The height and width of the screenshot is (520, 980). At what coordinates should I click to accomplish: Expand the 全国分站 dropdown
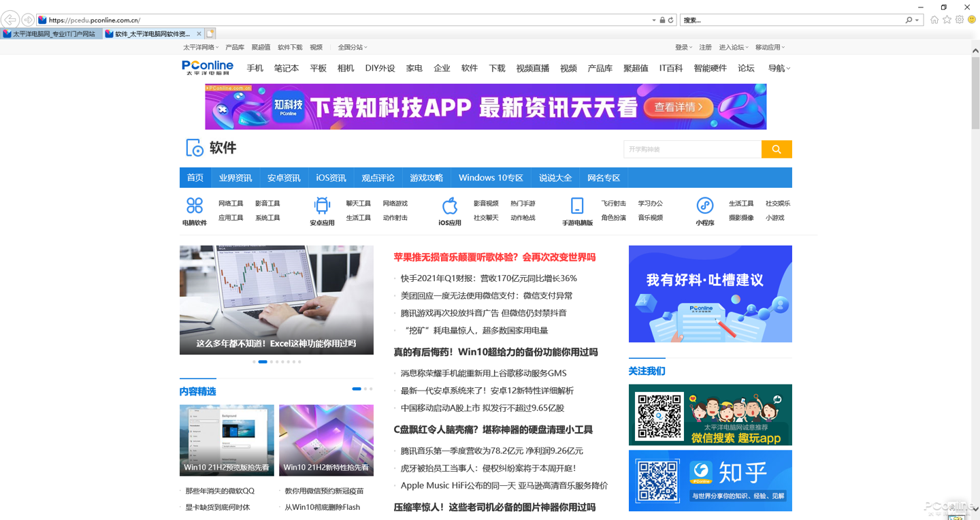coord(353,48)
